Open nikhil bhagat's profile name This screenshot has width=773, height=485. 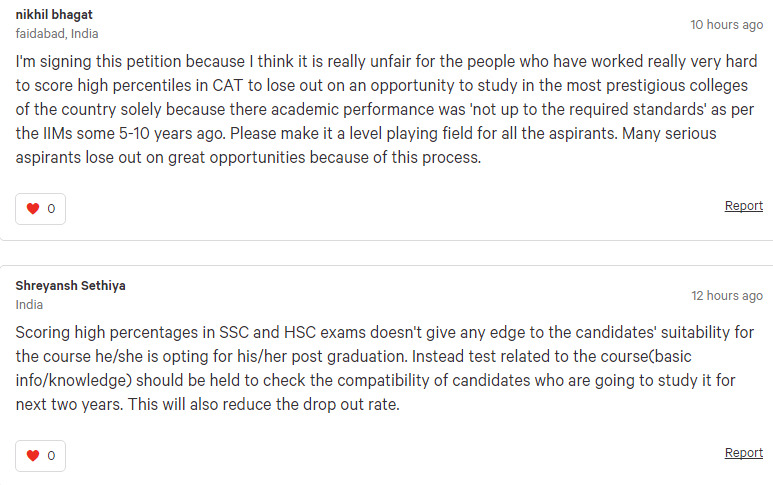click(54, 15)
